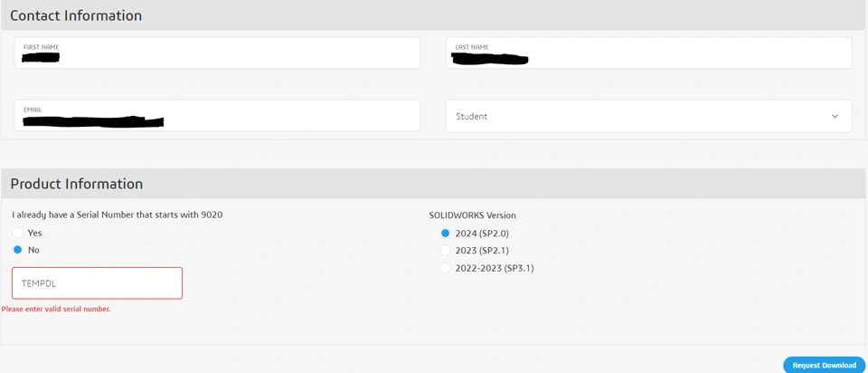The height and width of the screenshot is (373, 868).
Task: Pick the 2022-2023 (SP3.1) version option
Action: [445, 268]
